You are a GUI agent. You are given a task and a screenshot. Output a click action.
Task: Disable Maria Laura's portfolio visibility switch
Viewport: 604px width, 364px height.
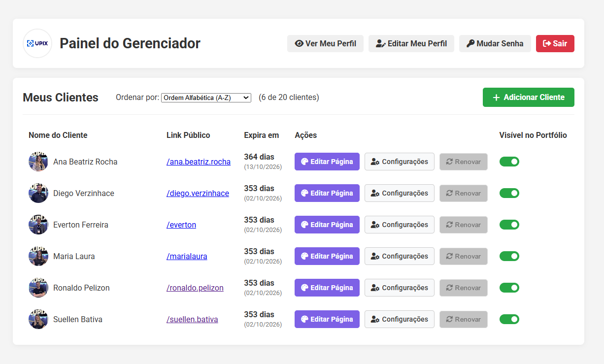coord(509,256)
